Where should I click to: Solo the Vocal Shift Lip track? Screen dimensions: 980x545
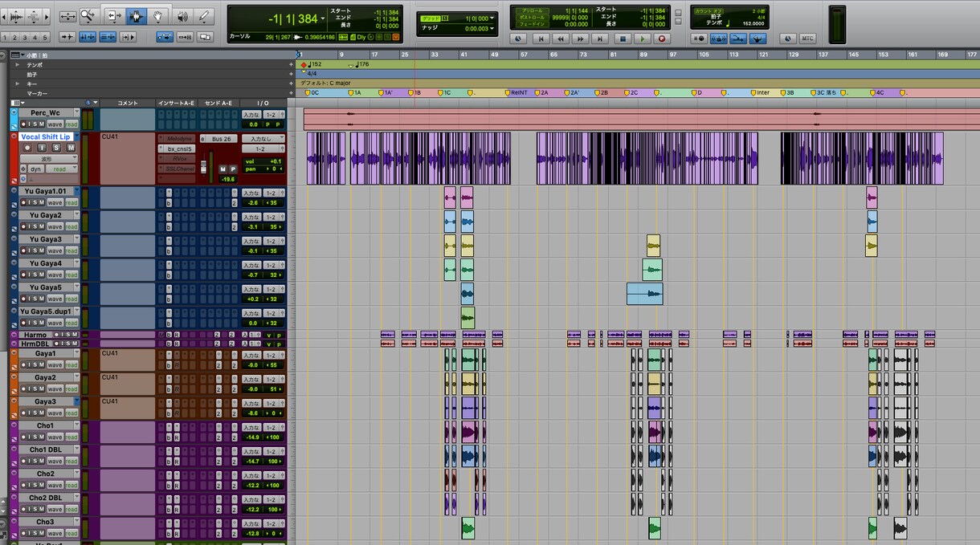(x=56, y=148)
